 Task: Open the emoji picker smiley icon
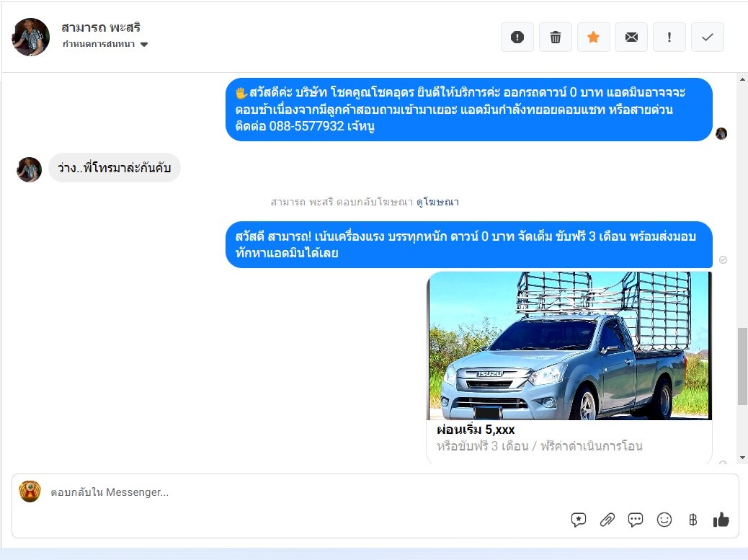[x=664, y=520]
